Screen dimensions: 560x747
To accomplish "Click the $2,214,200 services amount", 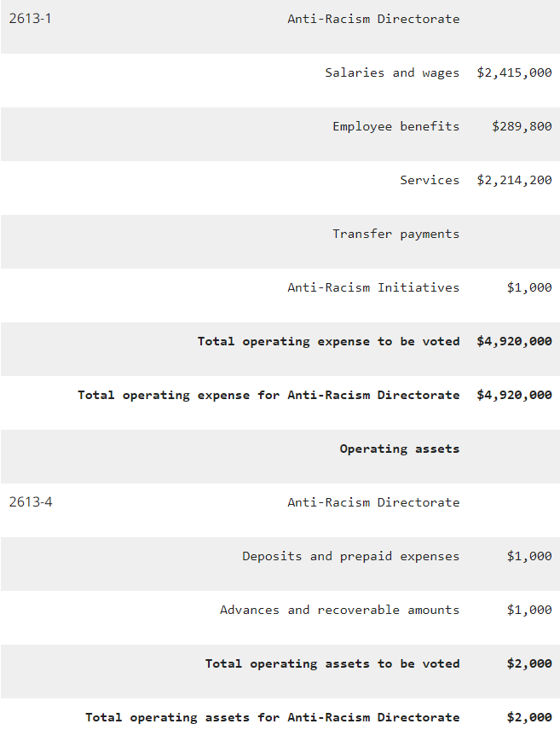I will tap(514, 180).
